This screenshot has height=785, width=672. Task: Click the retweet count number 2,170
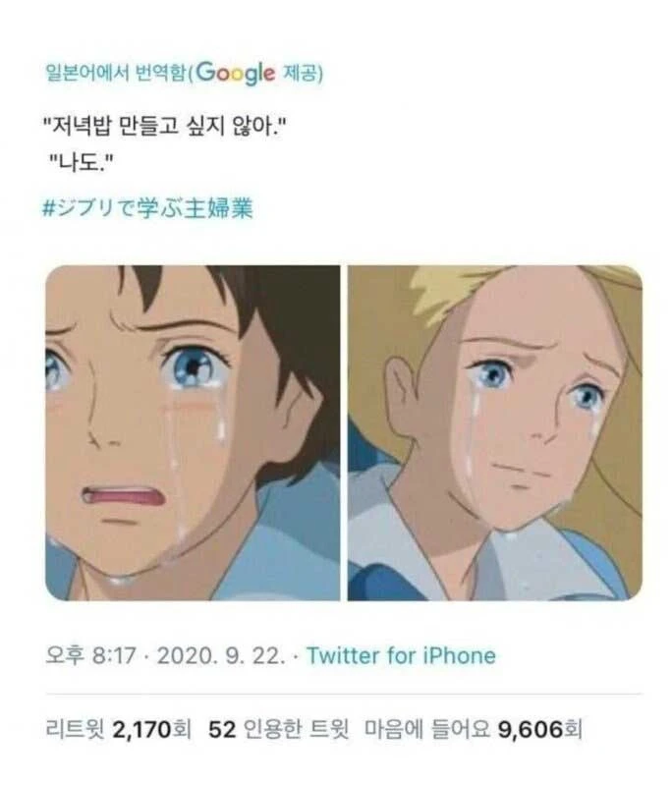(x=141, y=729)
